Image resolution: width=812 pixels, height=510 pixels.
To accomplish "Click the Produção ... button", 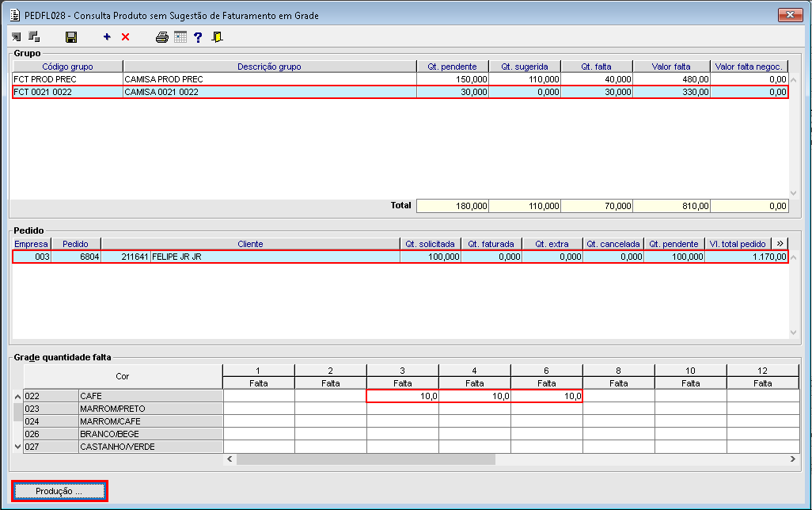I will pyautogui.click(x=59, y=491).
